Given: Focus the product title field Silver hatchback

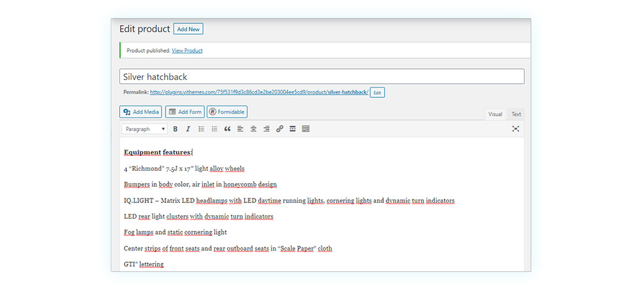Looking at the screenshot, I should pyautogui.click(x=322, y=77).
